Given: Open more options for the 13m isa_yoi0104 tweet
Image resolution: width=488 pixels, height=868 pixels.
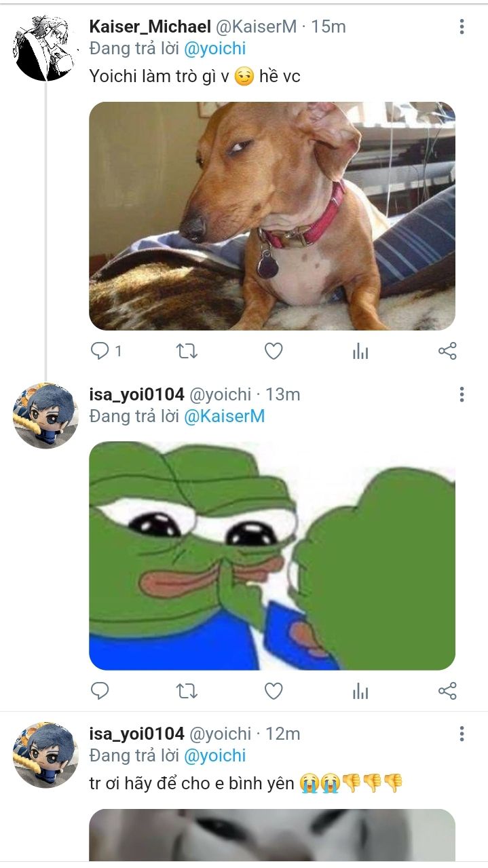Looking at the screenshot, I should click(462, 394).
